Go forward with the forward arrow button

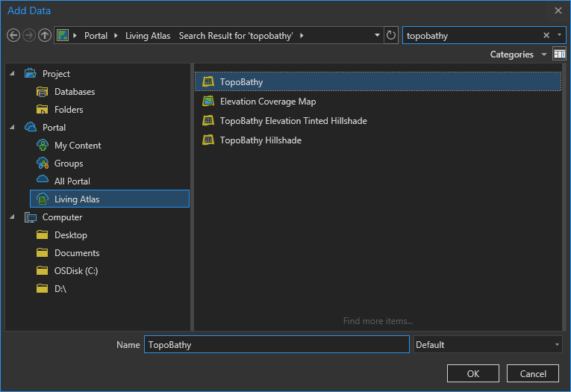click(x=29, y=35)
